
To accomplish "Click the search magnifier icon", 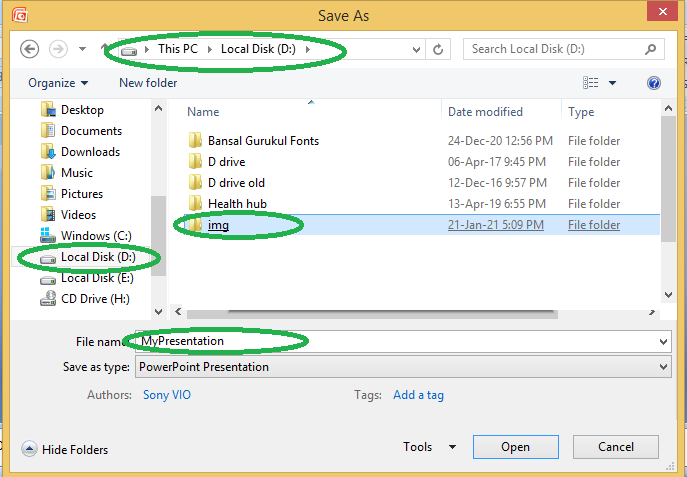I will [x=651, y=49].
